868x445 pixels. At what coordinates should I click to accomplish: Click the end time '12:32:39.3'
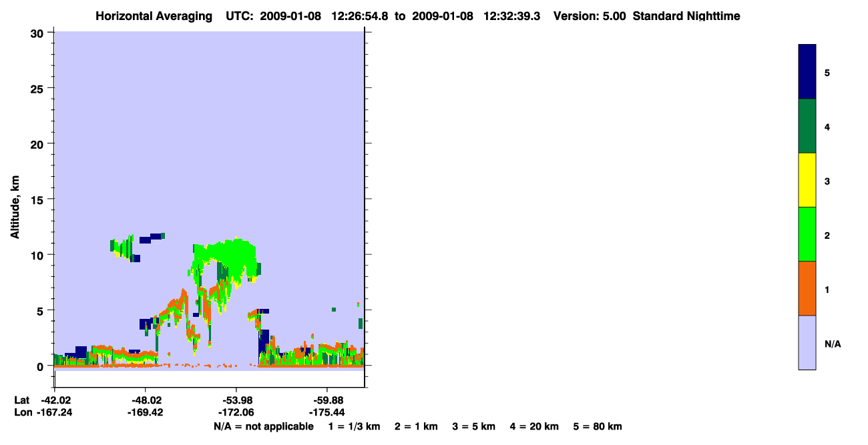tap(513, 16)
